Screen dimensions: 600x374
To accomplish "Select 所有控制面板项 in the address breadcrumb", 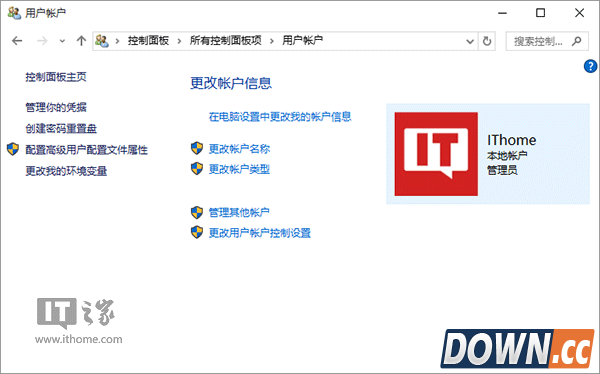I will (225, 40).
